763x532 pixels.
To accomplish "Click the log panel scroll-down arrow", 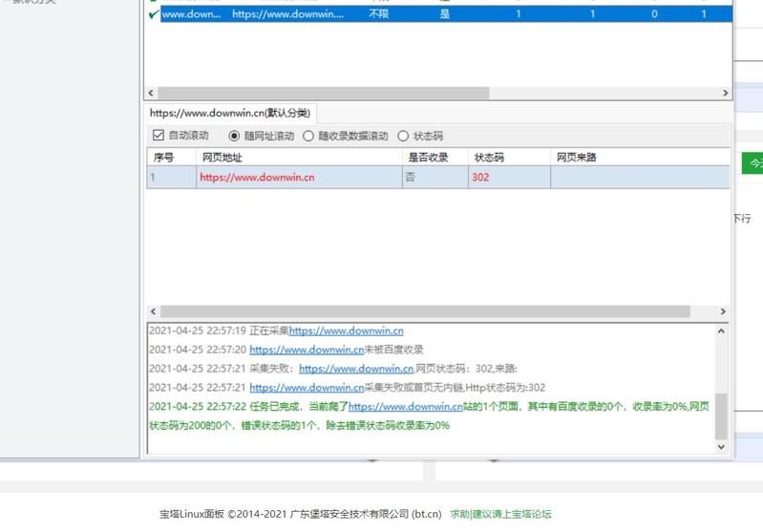I will tap(721, 447).
